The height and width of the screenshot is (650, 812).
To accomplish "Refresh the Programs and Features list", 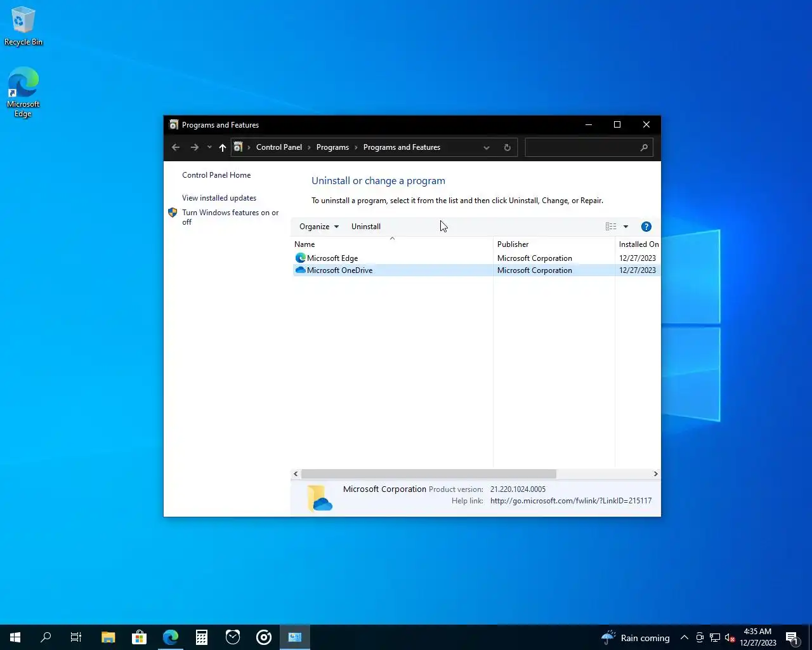I will tap(507, 147).
